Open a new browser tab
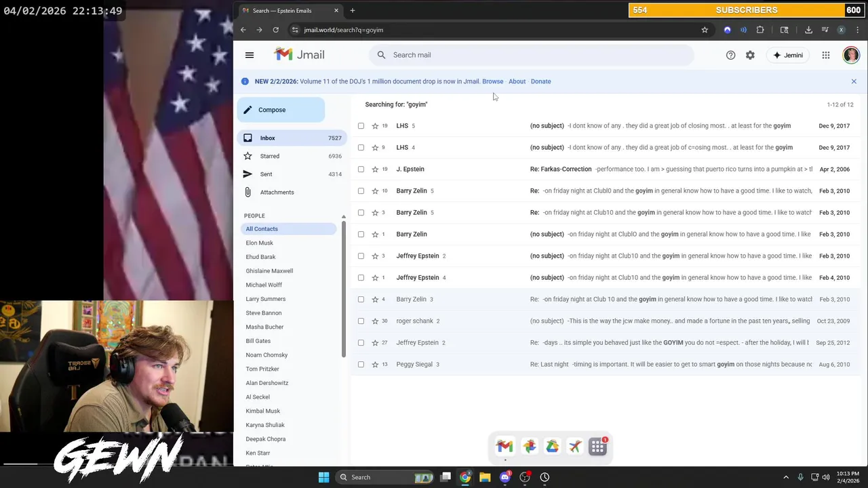 353,10
